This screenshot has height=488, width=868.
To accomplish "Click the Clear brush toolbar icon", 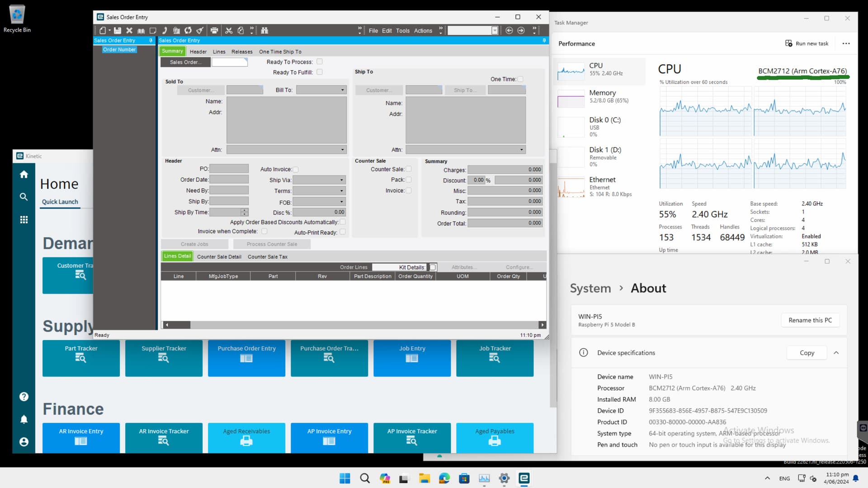I will [200, 30].
